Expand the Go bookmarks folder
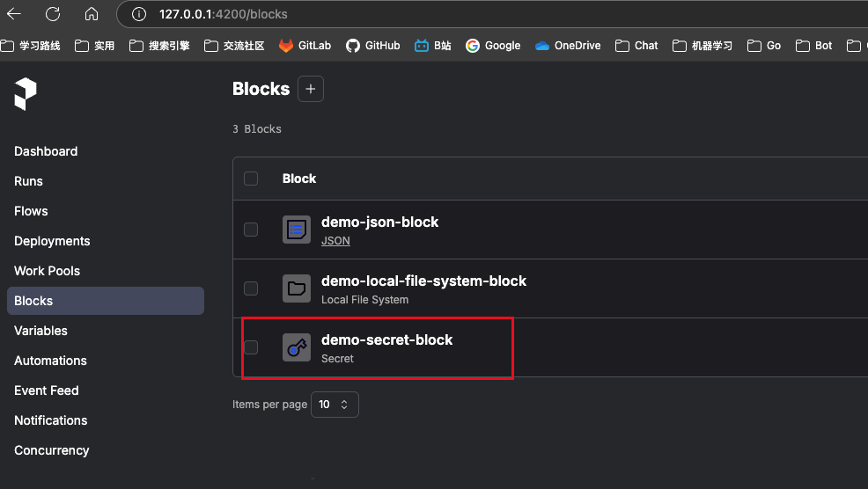Screen dimensions: 868x489 point(764,46)
